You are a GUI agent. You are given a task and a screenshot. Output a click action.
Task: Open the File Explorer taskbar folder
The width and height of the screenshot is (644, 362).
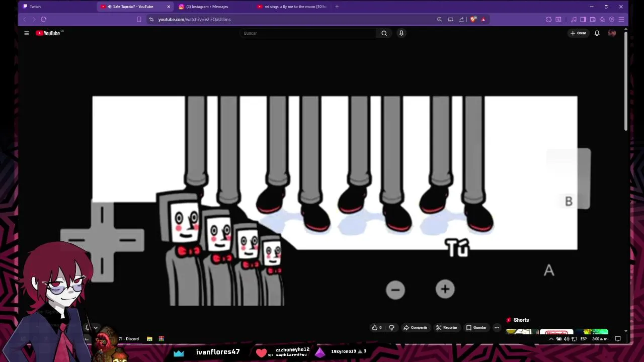coord(149,339)
